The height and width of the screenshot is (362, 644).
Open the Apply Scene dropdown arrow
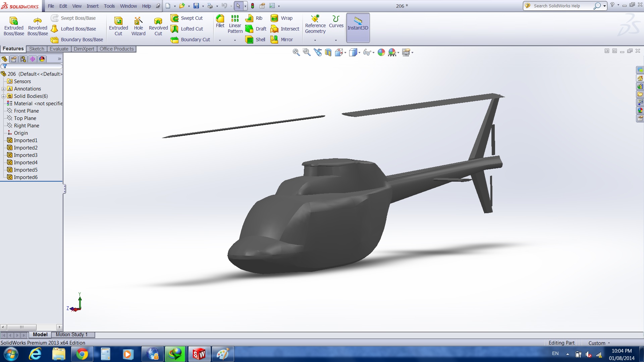click(398, 53)
